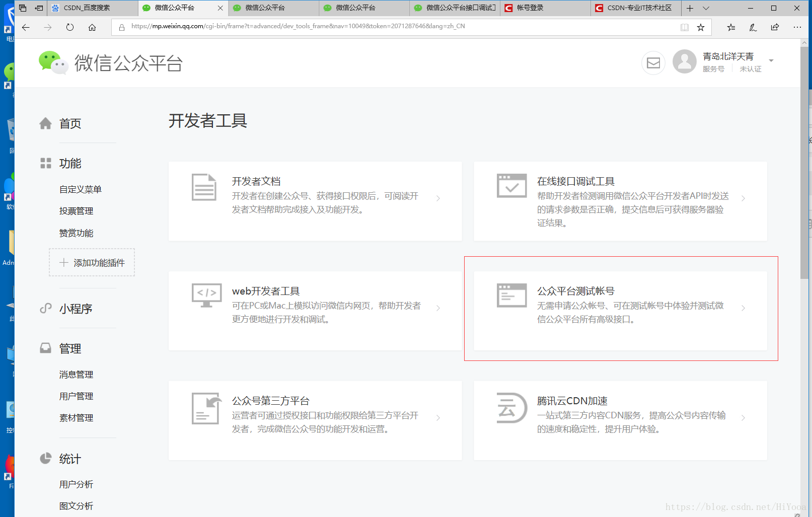Click the web开发者工具 monitor code icon
Viewport: 812px width, 517px height.
(x=207, y=296)
